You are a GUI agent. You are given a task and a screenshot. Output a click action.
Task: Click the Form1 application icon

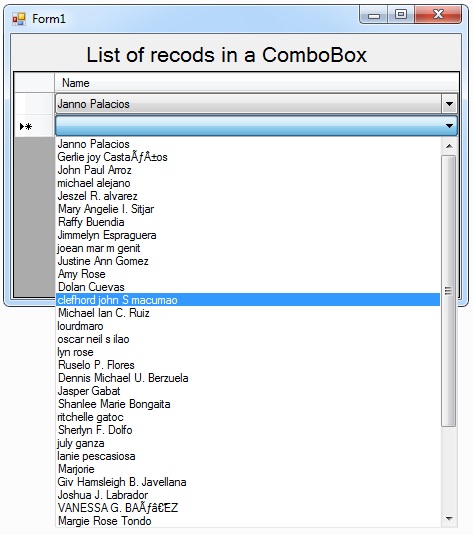coord(19,19)
